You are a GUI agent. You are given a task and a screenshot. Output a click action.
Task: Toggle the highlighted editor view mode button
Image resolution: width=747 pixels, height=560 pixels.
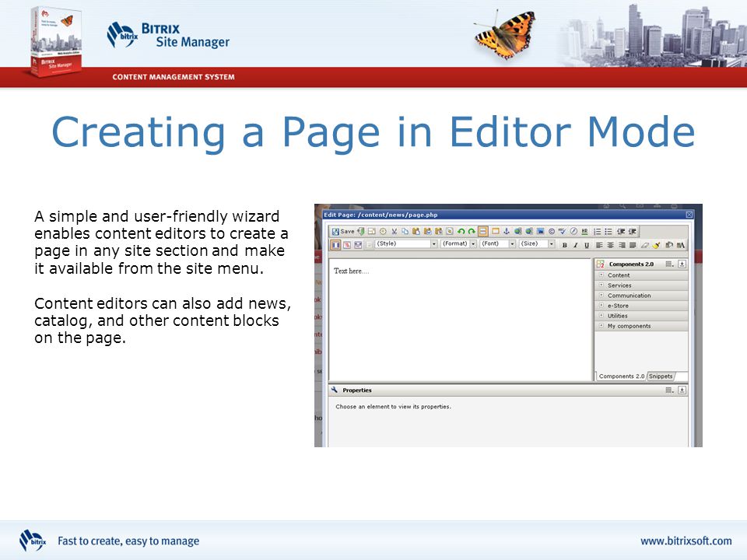(x=336, y=245)
